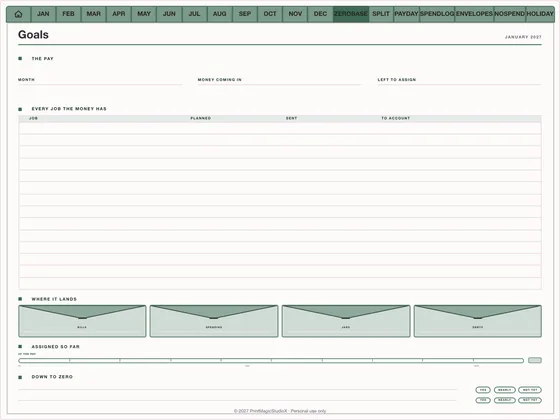Open the SPENDLOG tab
The image size is (560, 420).
point(437,14)
